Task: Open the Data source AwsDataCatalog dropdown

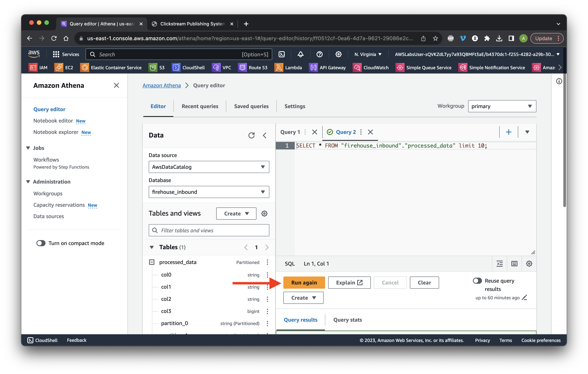Action: tap(209, 167)
